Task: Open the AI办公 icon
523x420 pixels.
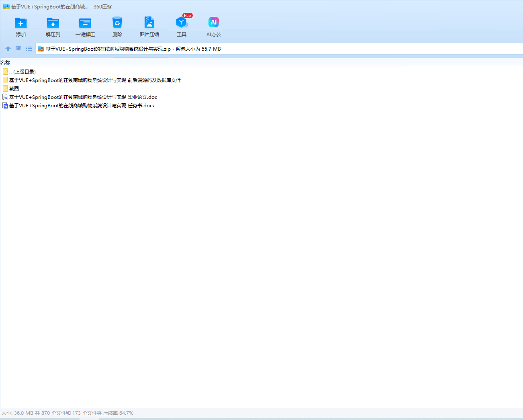Action: [214, 23]
